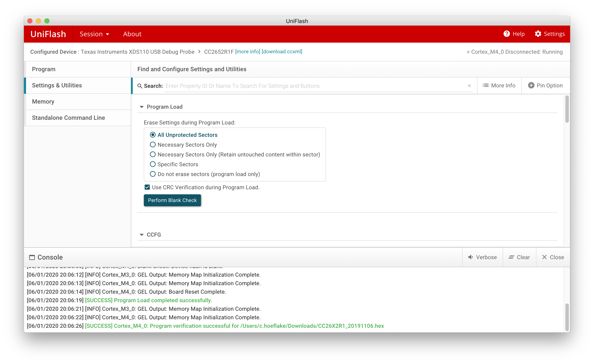This screenshot has width=594, height=364.
Task: Collapse the Program Load section
Action: [x=142, y=107]
